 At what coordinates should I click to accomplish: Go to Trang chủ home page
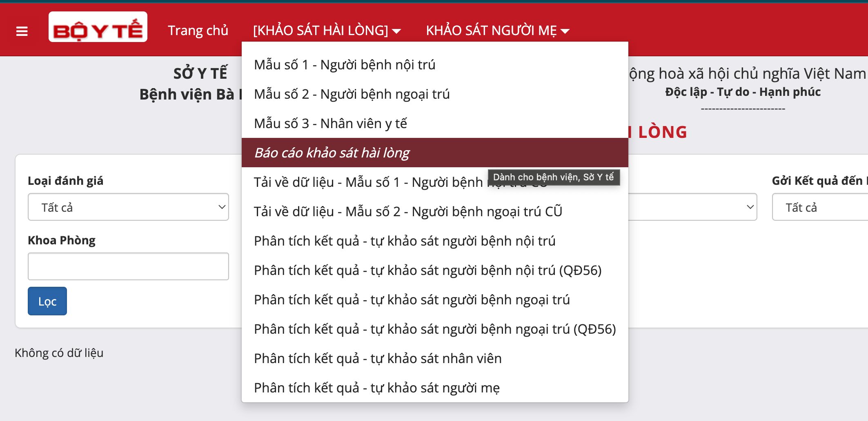198,31
